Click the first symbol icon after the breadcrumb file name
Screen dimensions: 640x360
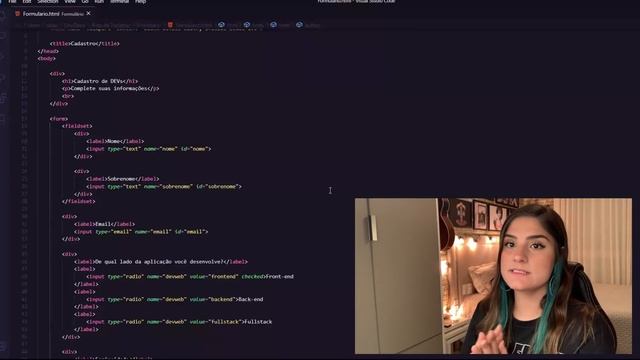tap(221, 25)
